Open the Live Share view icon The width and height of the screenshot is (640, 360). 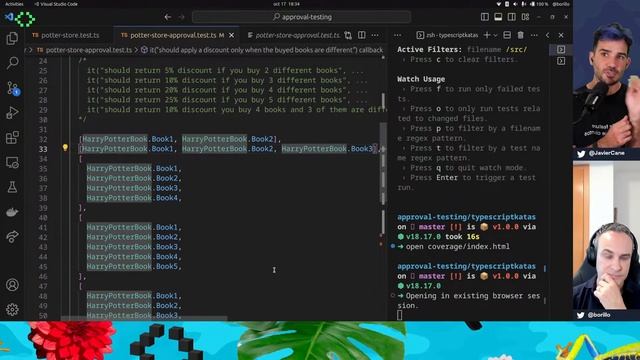[12, 236]
